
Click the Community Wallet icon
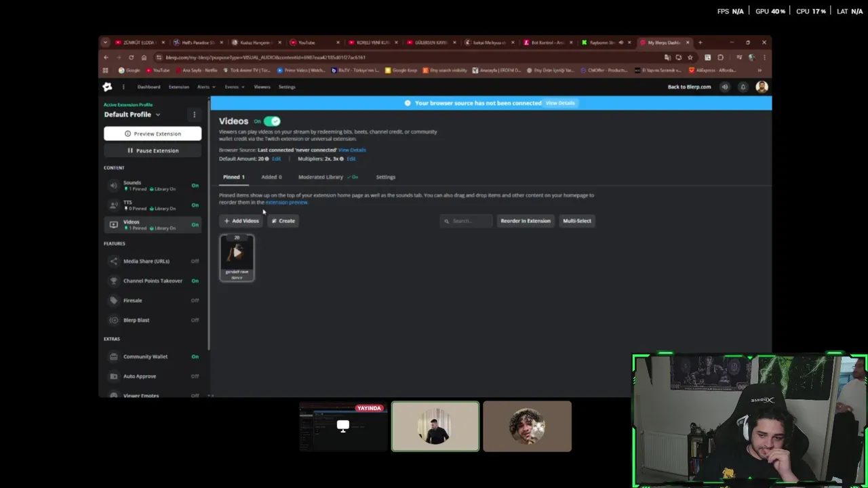(x=113, y=357)
